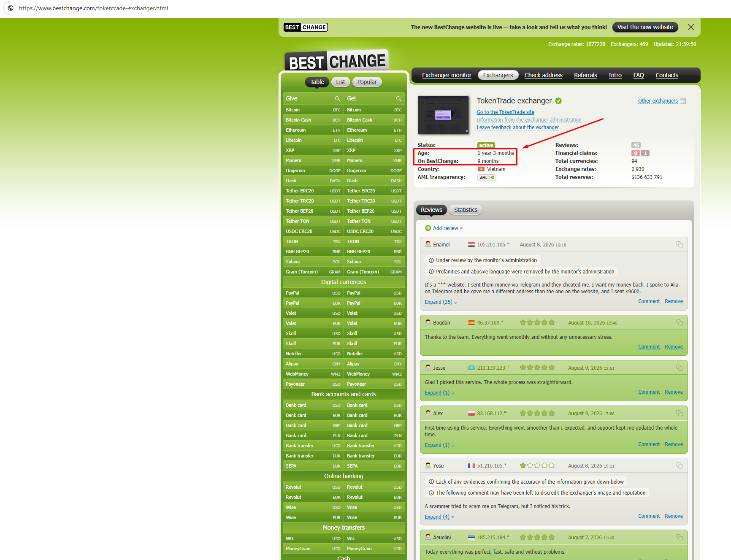Click the AML transparency badge
The width and height of the screenshot is (731, 560).
(x=487, y=178)
